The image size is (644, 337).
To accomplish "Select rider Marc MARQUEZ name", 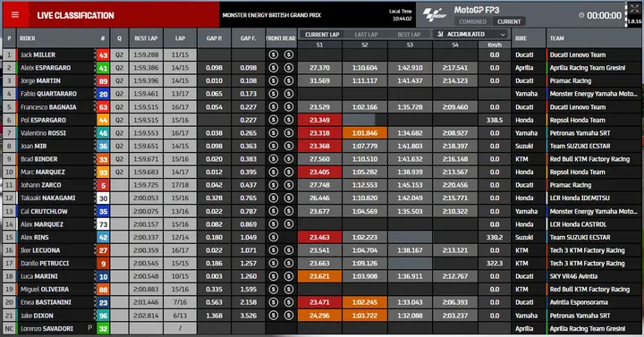I will pyautogui.click(x=43, y=172).
